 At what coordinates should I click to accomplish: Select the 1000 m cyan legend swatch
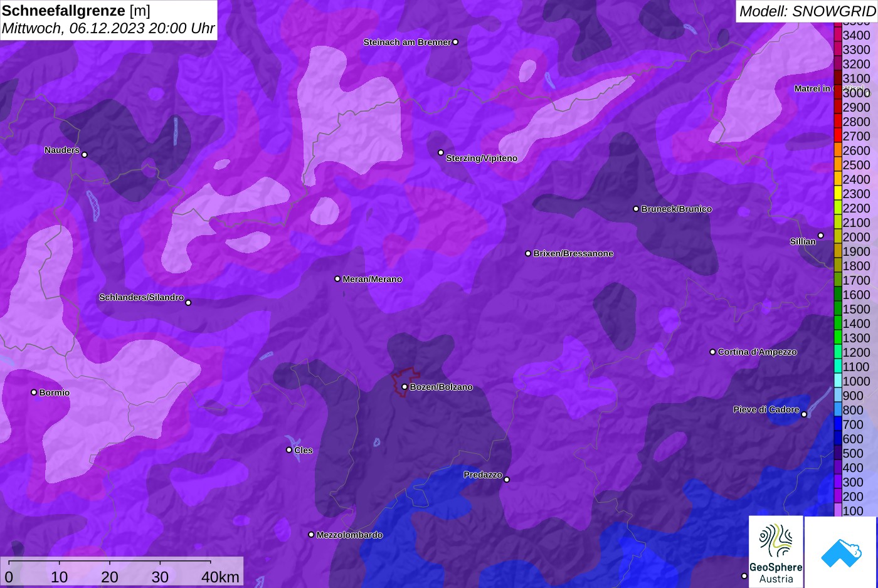point(838,381)
